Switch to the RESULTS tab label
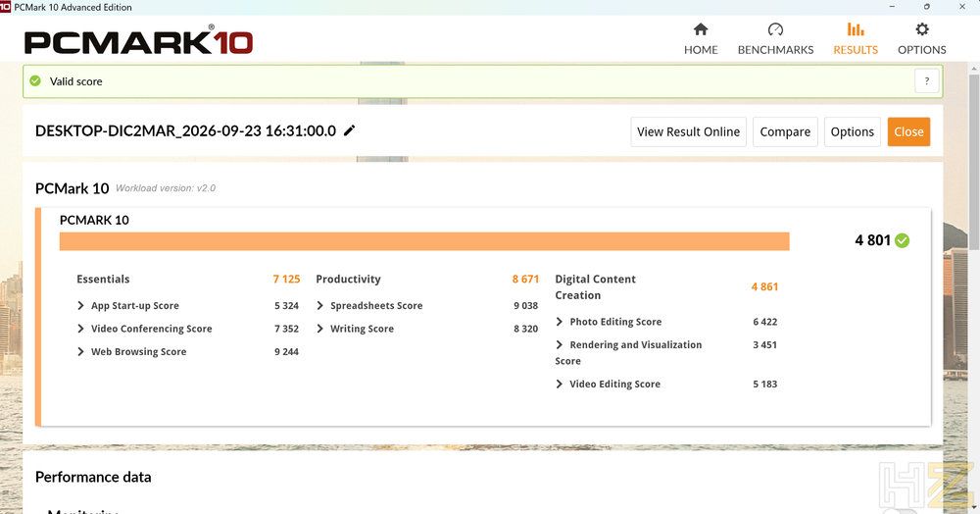This screenshot has height=514, width=980. (856, 50)
